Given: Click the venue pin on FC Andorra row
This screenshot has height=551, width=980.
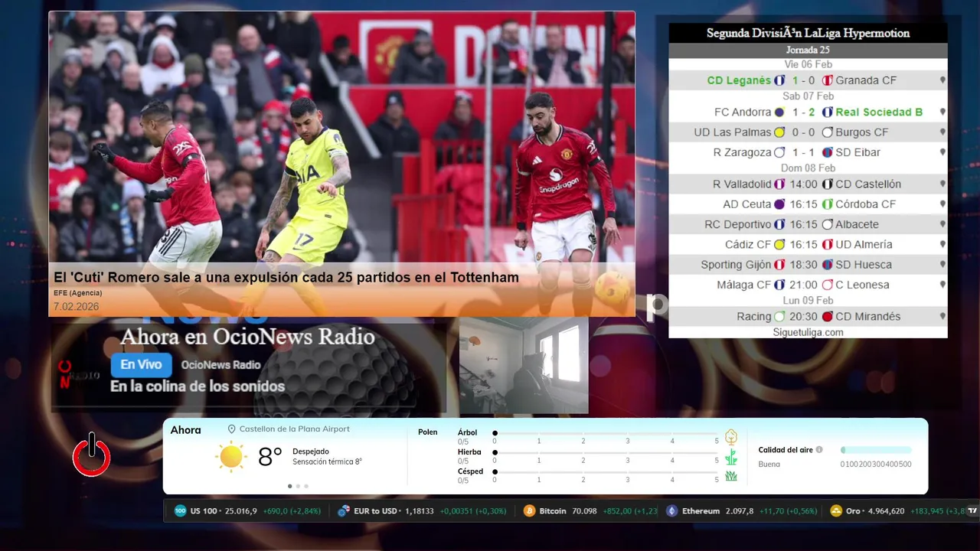Looking at the screenshot, I should tap(942, 112).
